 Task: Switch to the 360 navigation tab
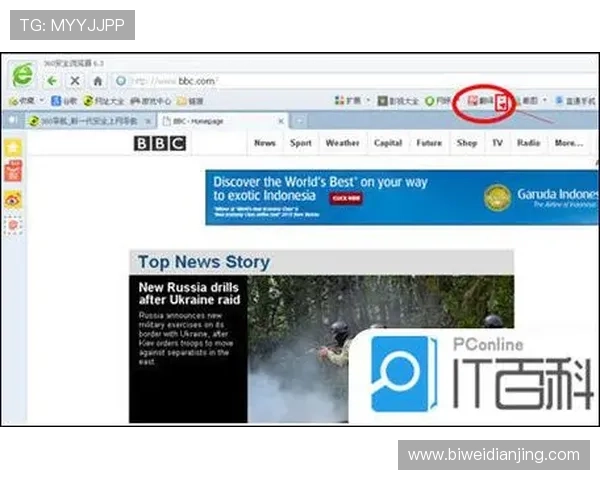(85, 121)
